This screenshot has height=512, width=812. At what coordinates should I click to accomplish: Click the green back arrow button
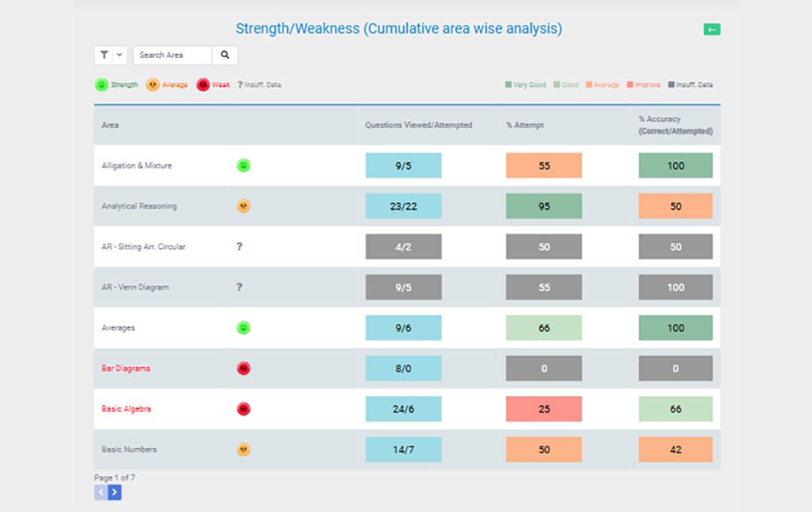point(711,29)
